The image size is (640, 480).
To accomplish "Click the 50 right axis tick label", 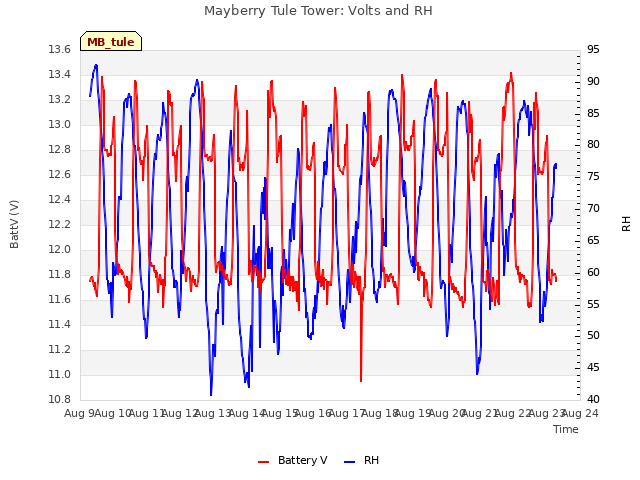I will point(593,336).
